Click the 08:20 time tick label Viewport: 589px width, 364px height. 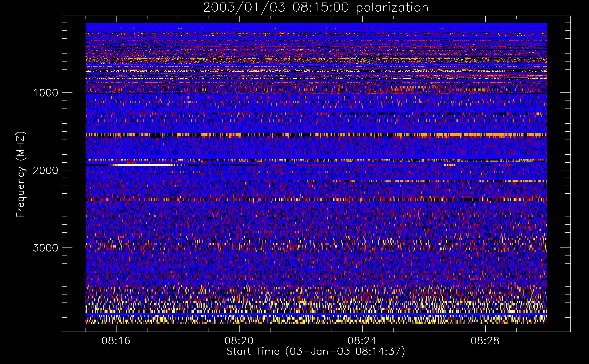239,341
